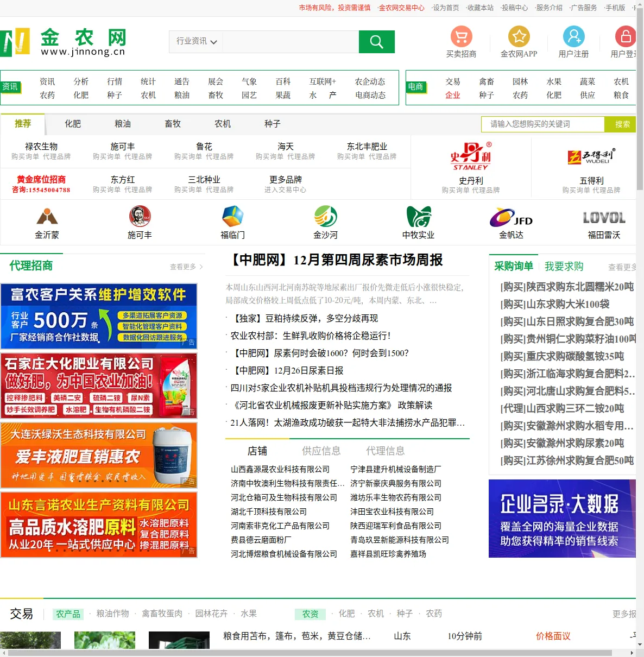Open the 重庆求购碳酸氢铵35吨 listing

point(562,356)
